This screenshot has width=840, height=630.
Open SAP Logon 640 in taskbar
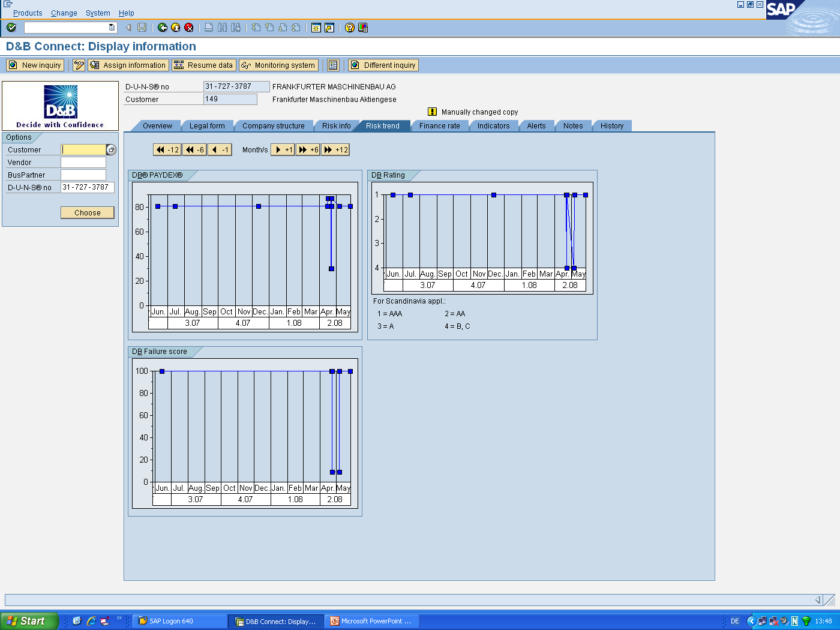click(179, 621)
